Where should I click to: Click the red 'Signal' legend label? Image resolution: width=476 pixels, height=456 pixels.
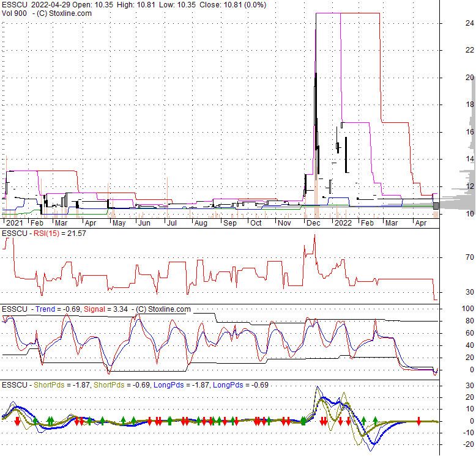pyautogui.click(x=94, y=309)
